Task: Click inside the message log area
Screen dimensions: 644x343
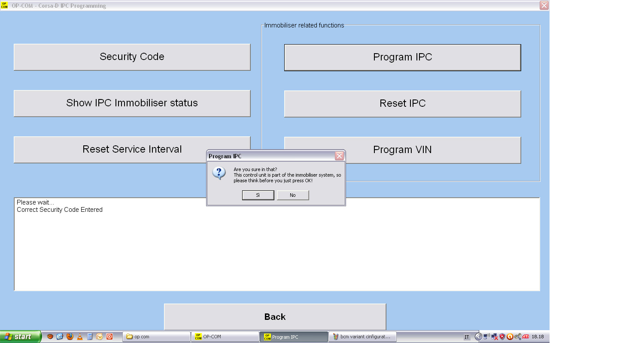Action: [277, 244]
